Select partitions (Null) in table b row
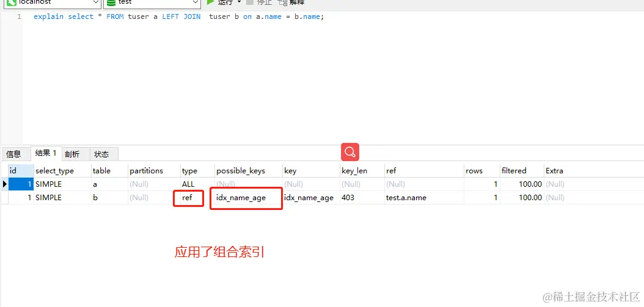 155,197
